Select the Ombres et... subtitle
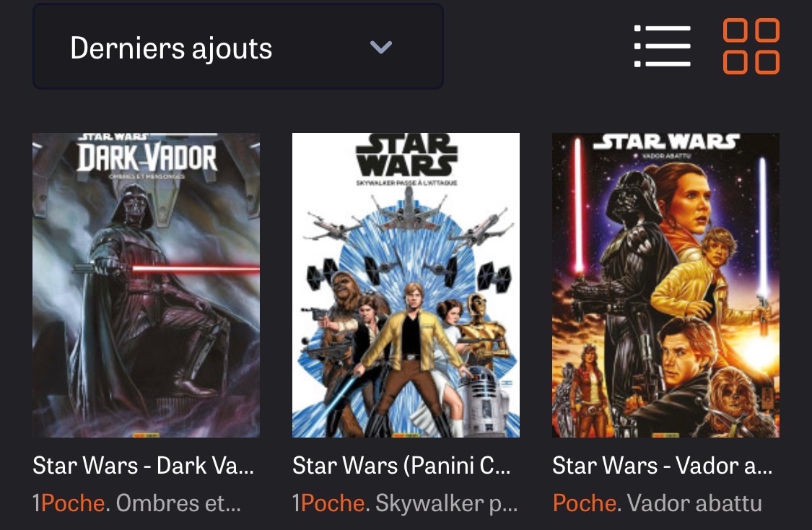Viewport: 812px width, 530px height. pos(178,503)
